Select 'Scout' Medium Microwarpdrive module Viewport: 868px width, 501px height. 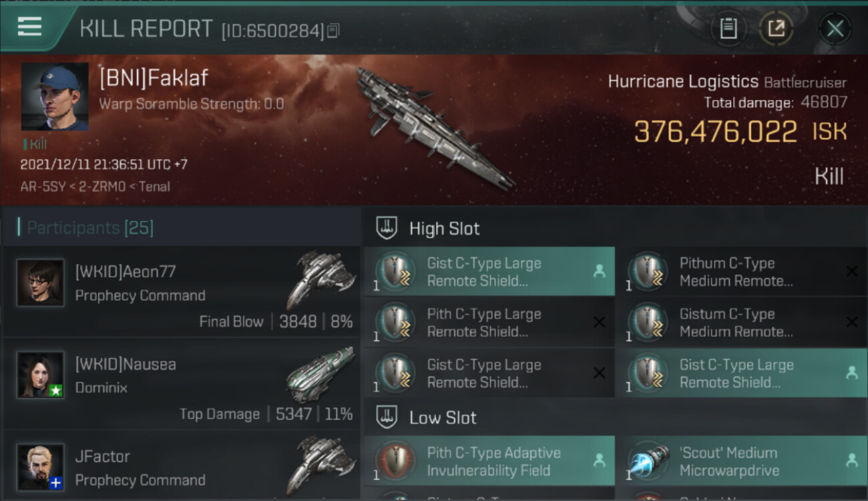coord(741,462)
